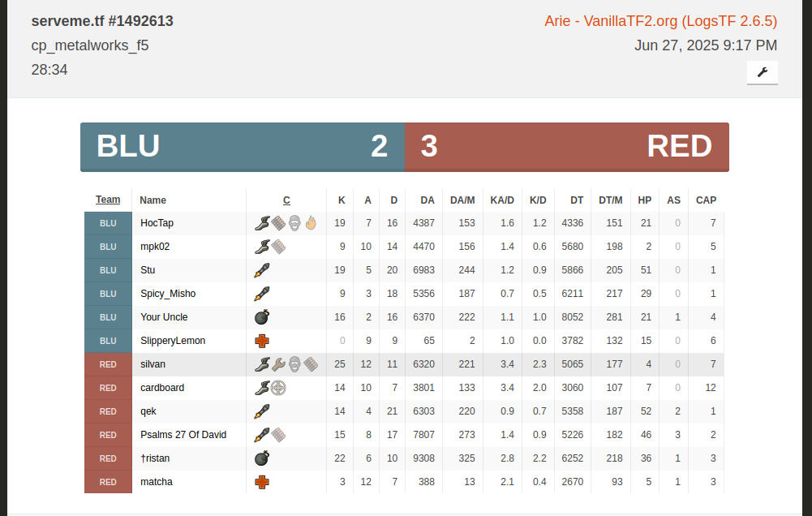
Task: Click silvan's spy mask icon
Action: 294,364
